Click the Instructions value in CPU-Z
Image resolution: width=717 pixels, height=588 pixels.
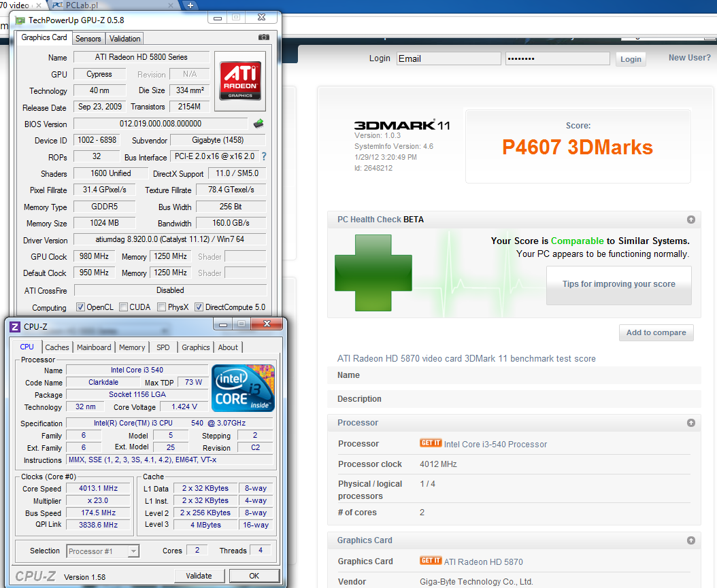[169, 460]
